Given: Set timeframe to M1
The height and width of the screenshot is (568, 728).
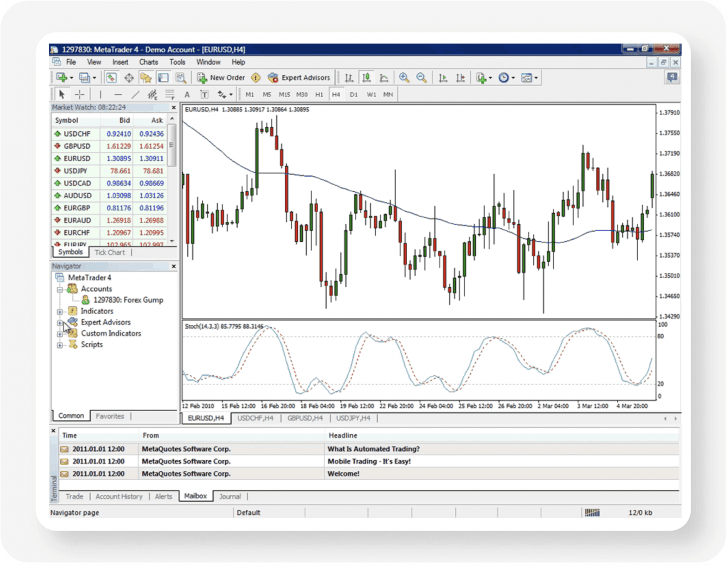Looking at the screenshot, I should coord(249,95).
